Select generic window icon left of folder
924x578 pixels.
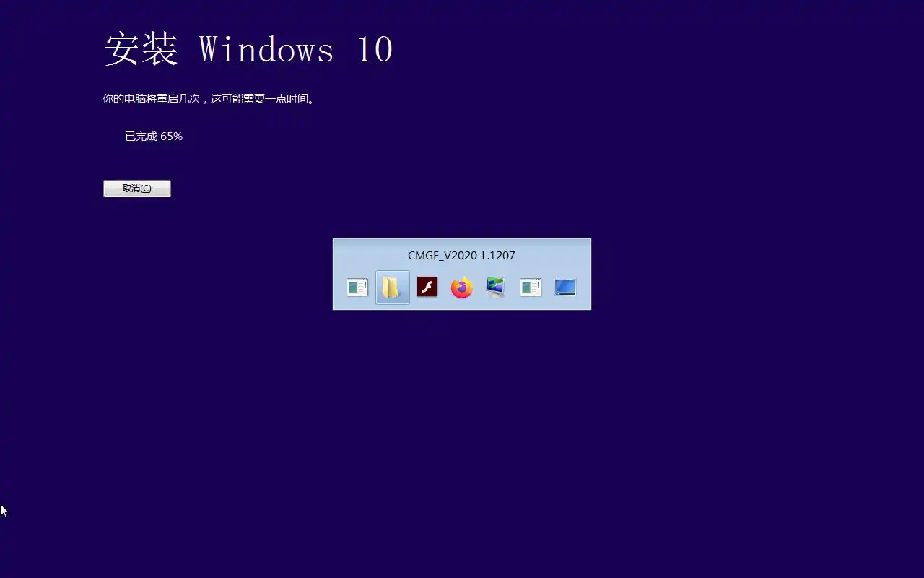pyautogui.click(x=357, y=288)
